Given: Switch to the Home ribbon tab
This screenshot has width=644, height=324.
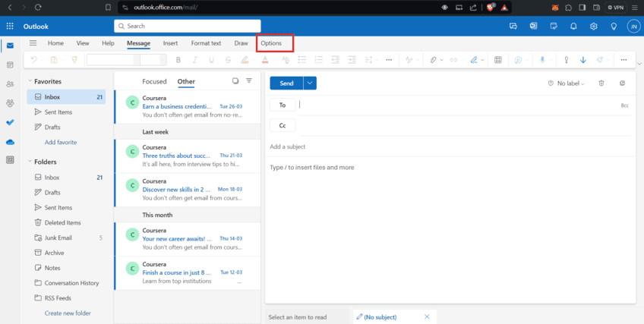Looking at the screenshot, I should (x=56, y=43).
